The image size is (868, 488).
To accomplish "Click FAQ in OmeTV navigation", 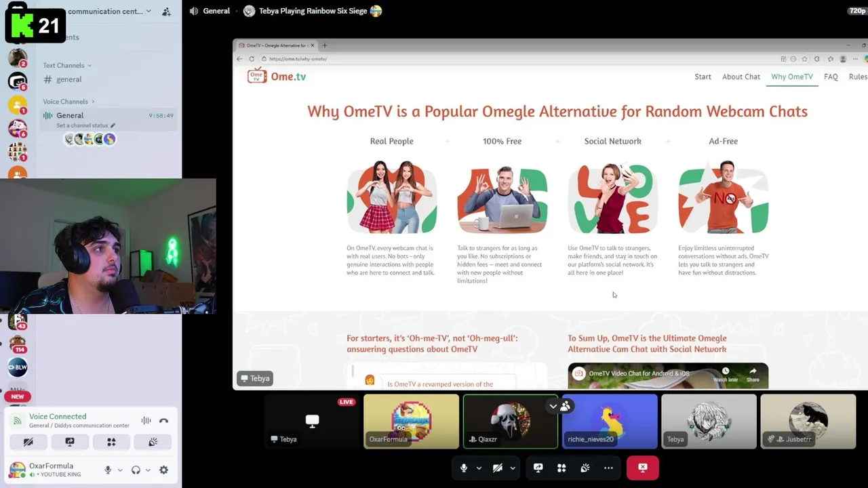I will pyautogui.click(x=831, y=77).
